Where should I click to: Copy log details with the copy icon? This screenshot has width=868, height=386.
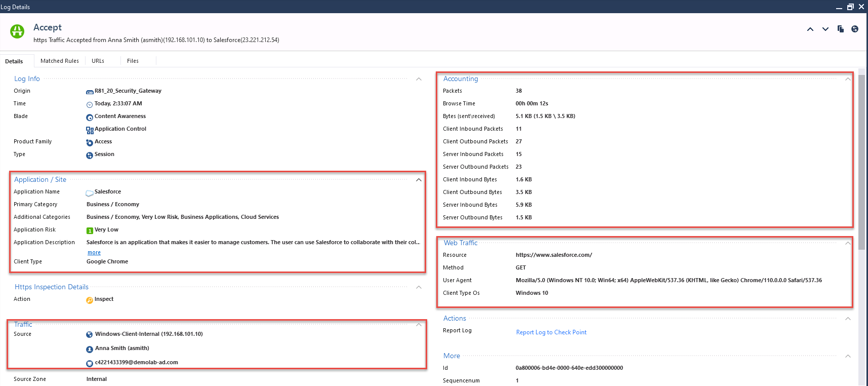[841, 29]
